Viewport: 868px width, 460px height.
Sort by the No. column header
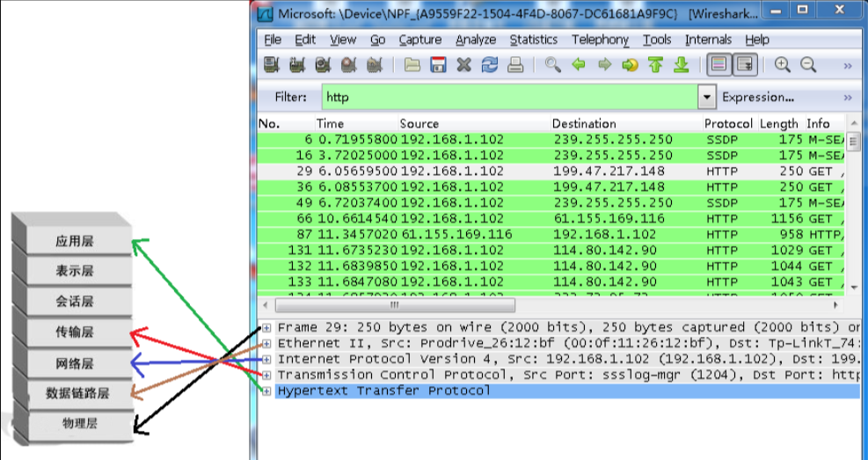point(286,123)
